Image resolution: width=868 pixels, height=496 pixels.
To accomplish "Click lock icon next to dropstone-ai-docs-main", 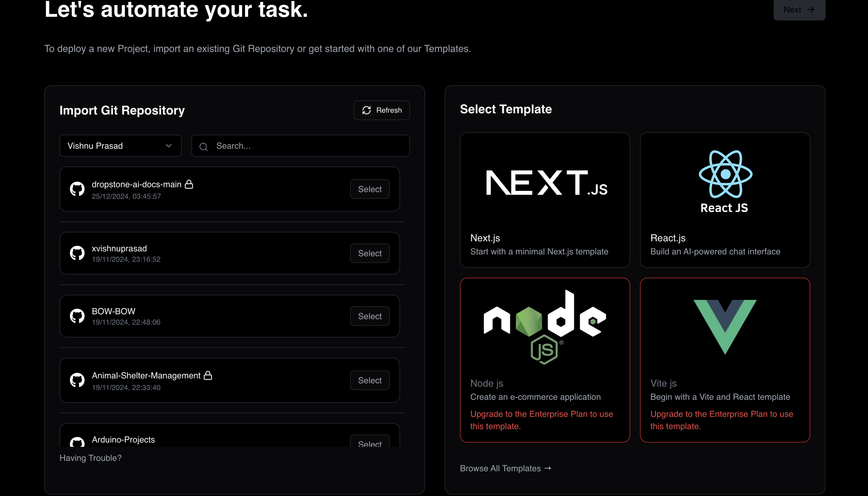I will (189, 184).
